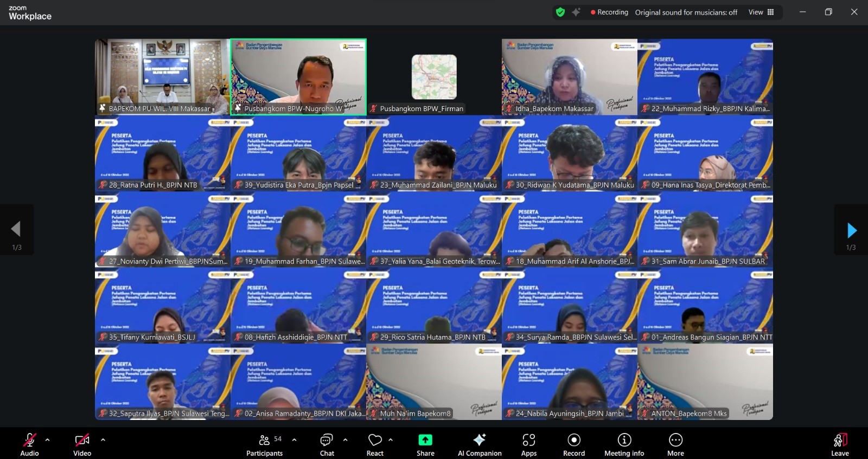The width and height of the screenshot is (868, 459).
Task: Open AI Companion
Action: (x=480, y=444)
